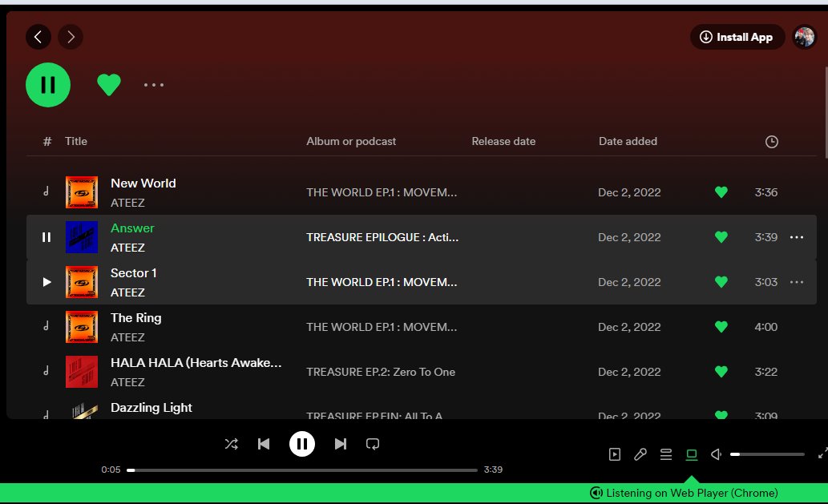Unlike New World with its heart
The height and width of the screenshot is (504, 828).
click(x=721, y=192)
